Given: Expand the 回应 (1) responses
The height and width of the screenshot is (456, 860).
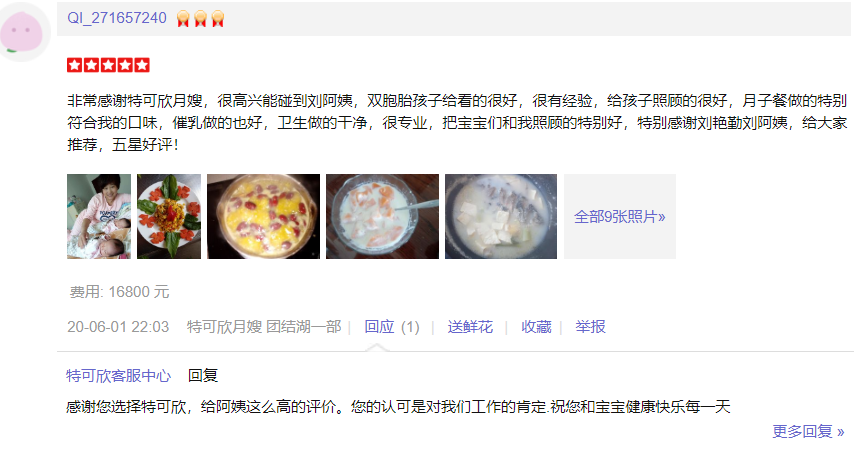Looking at the screenshot, I should pos(392,327).
